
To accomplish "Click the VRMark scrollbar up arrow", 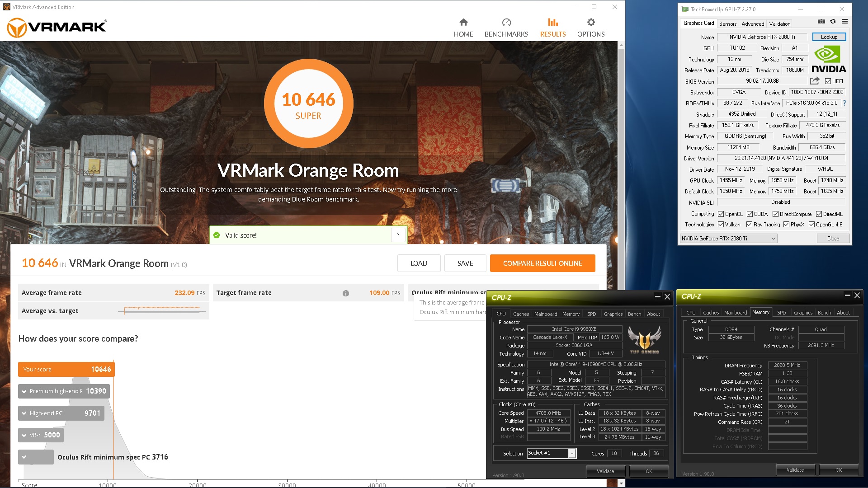I will coord(621,45).
